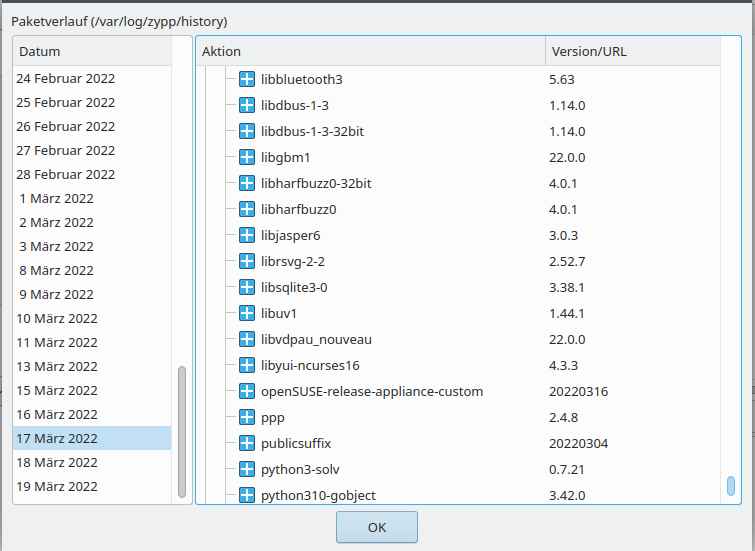Click the package list's vertical scrollbar handle
This screenshot has height=551, width=755.
click(730, 485)
